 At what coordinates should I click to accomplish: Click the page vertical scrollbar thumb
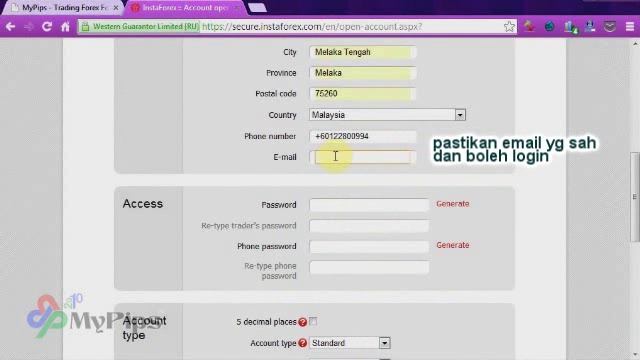click(635, 197)
